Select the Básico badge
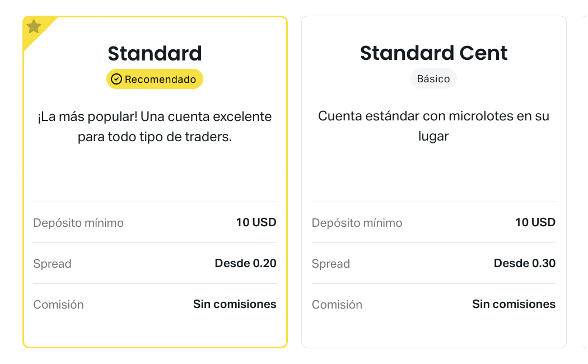Image resolution: width=588 pixels, height=364 pixels. 433,79
